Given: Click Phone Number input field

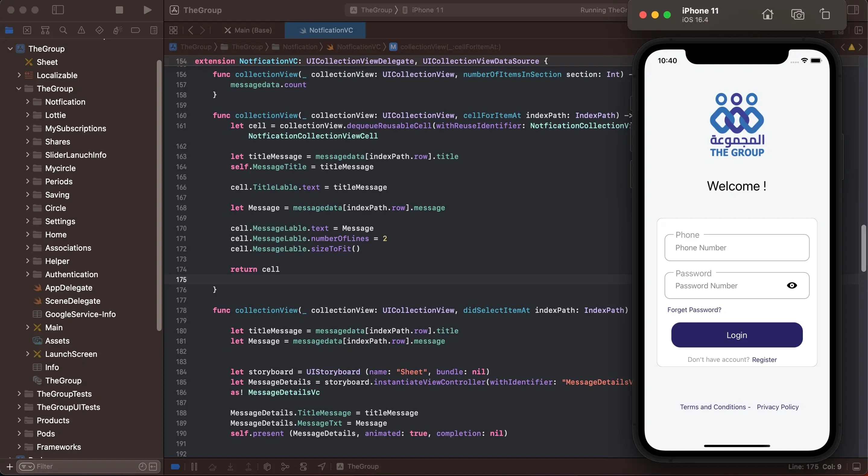Looking at the screenshot, I should click(736, 247).
